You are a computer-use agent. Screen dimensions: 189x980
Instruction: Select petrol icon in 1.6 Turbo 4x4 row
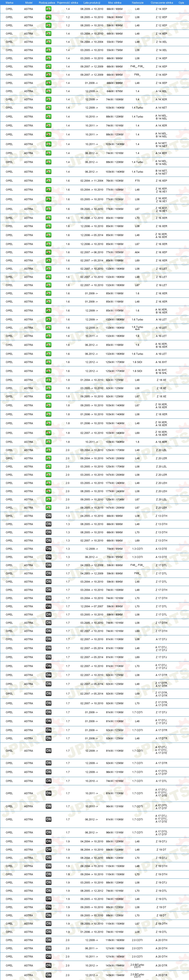tap(48, 327)
